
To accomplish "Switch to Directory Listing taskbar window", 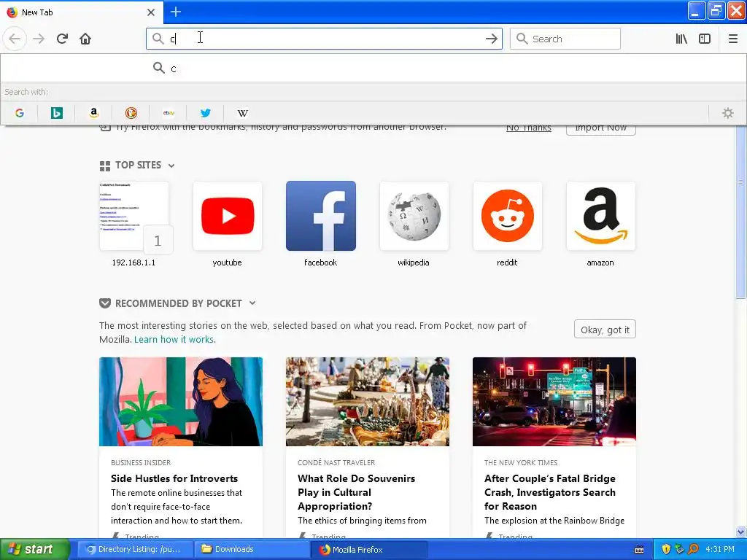I will click(x=134, y=550).
